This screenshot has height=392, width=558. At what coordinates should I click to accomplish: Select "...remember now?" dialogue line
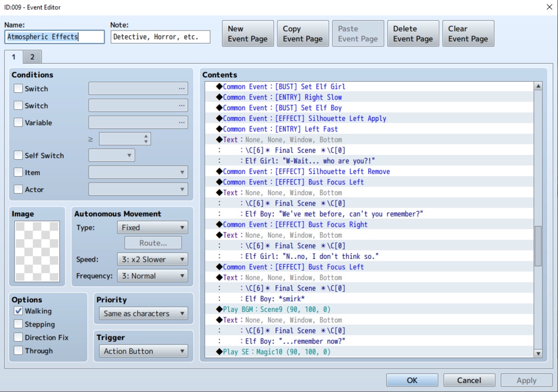[x=369, y=341]
